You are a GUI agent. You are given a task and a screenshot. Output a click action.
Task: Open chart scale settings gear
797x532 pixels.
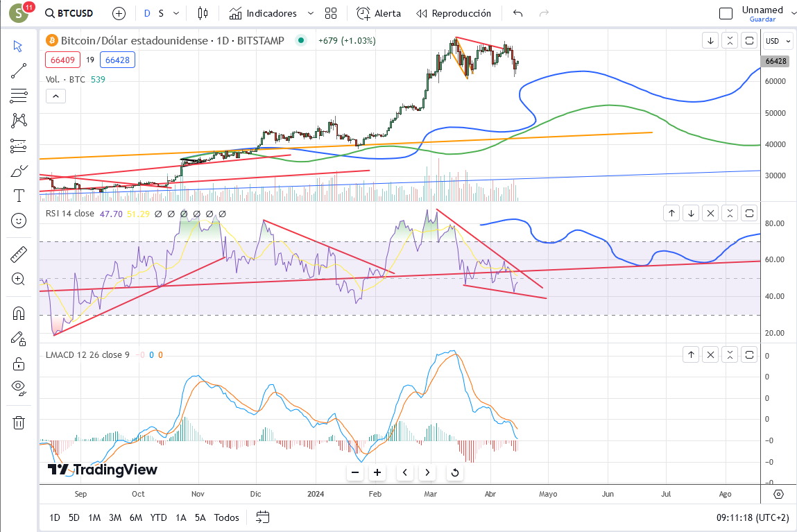[778, 494]
